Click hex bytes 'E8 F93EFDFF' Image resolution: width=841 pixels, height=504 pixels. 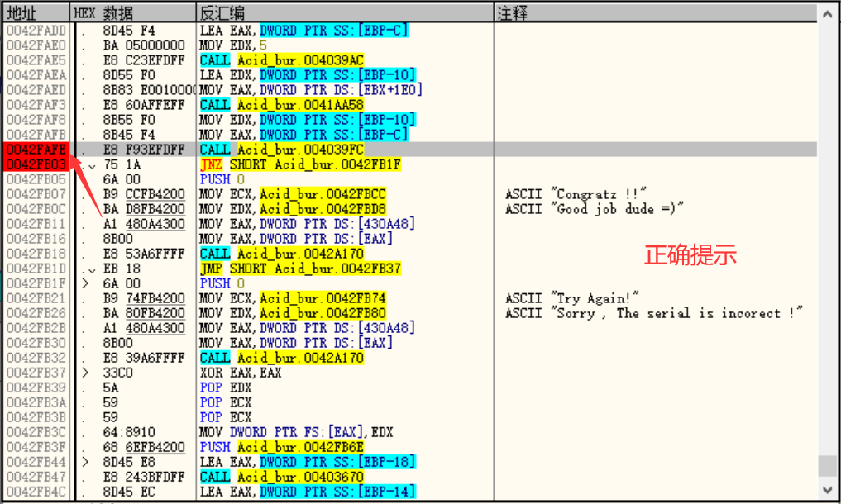(144, 149)
